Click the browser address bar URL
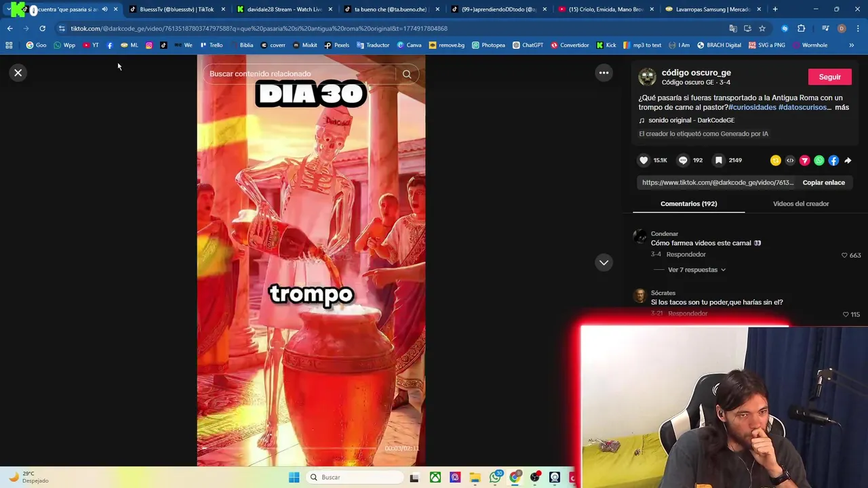868x488 pixels. 258,28
